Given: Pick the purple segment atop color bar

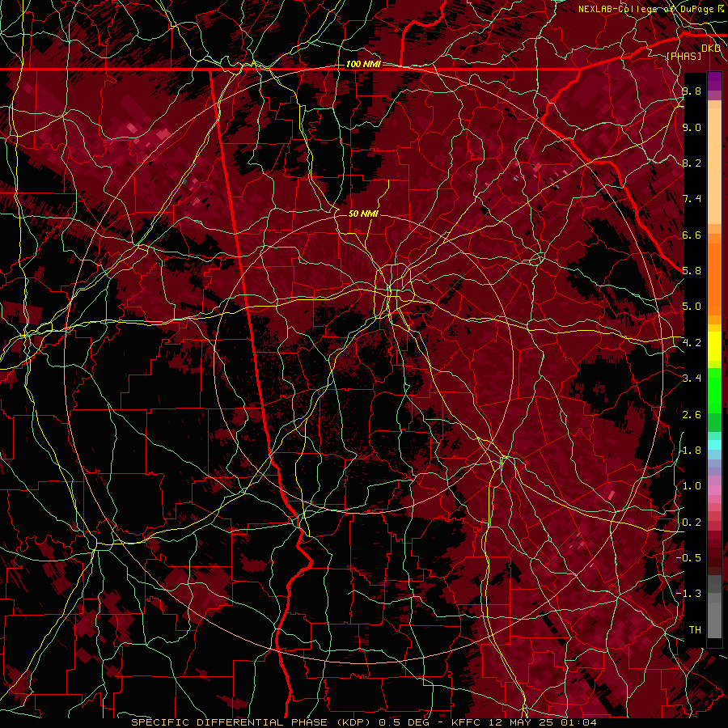Looking at the screenshot, I should (714, 81).
